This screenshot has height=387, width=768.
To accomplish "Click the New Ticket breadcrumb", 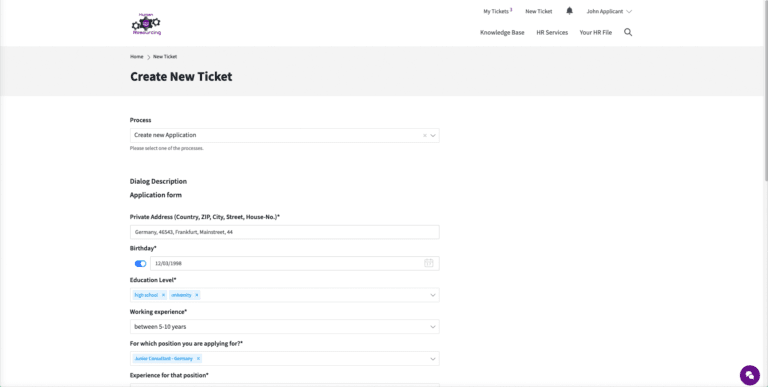I will pos(165,57).
